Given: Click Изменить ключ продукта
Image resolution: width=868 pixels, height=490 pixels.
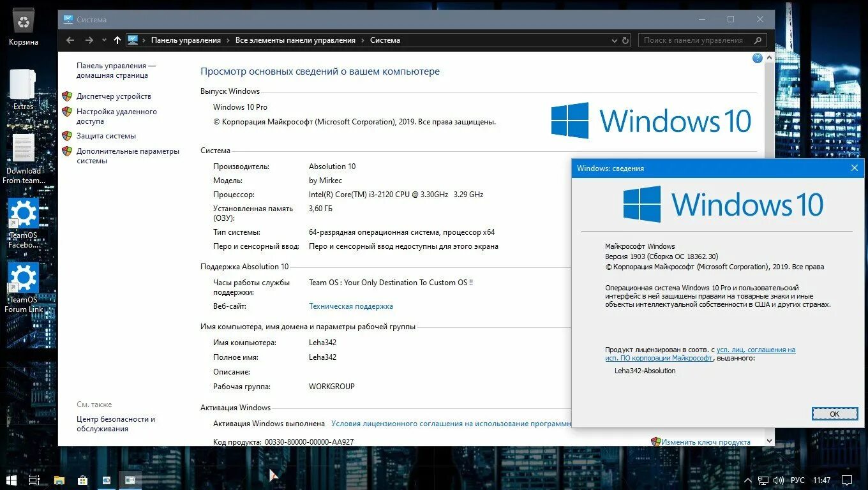Looking at the screenshot, I should click(x=705, y=442).
